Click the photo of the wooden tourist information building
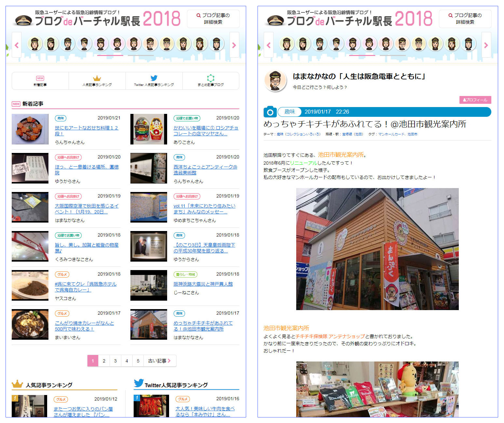This screenshot has height=423, width=504. [377, 249]
